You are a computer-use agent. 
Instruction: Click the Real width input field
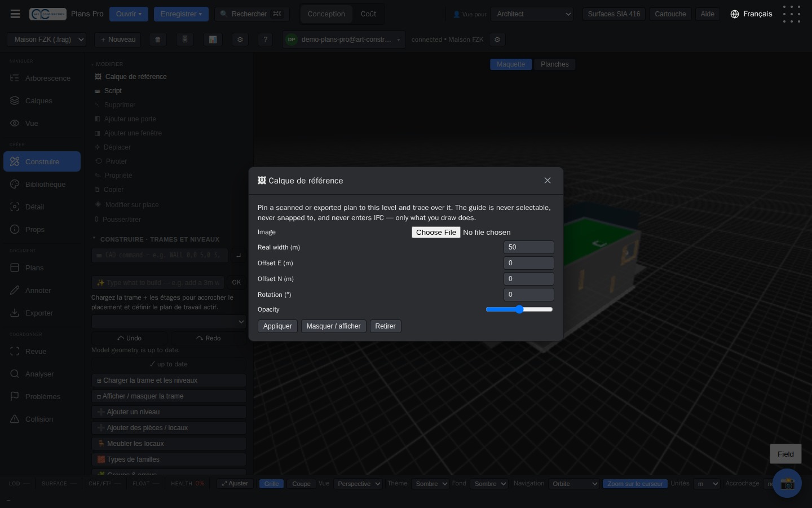coord(529,247)
